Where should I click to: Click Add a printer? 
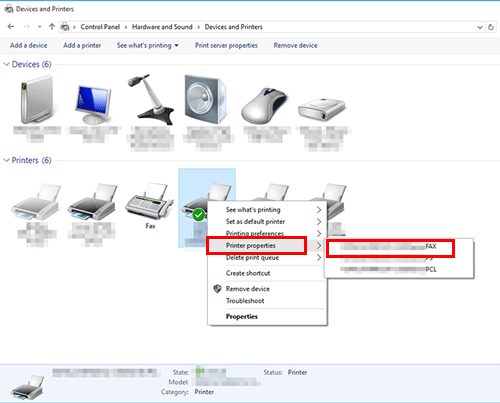click(82, 45)
